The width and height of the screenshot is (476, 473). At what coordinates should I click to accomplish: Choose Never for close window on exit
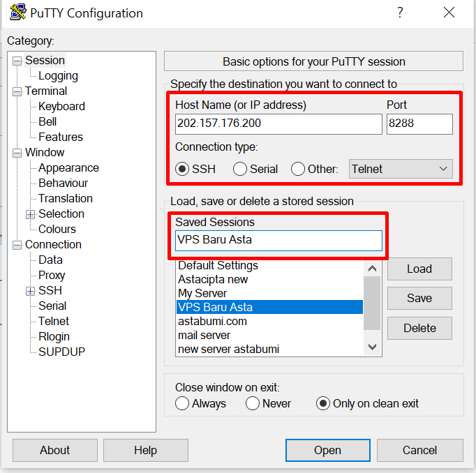click(x=253, y=403)
